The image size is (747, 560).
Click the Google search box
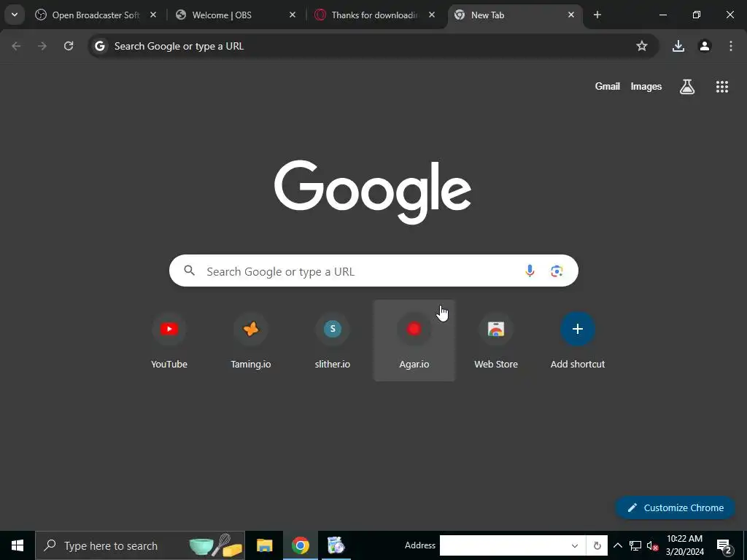(373, 271)
